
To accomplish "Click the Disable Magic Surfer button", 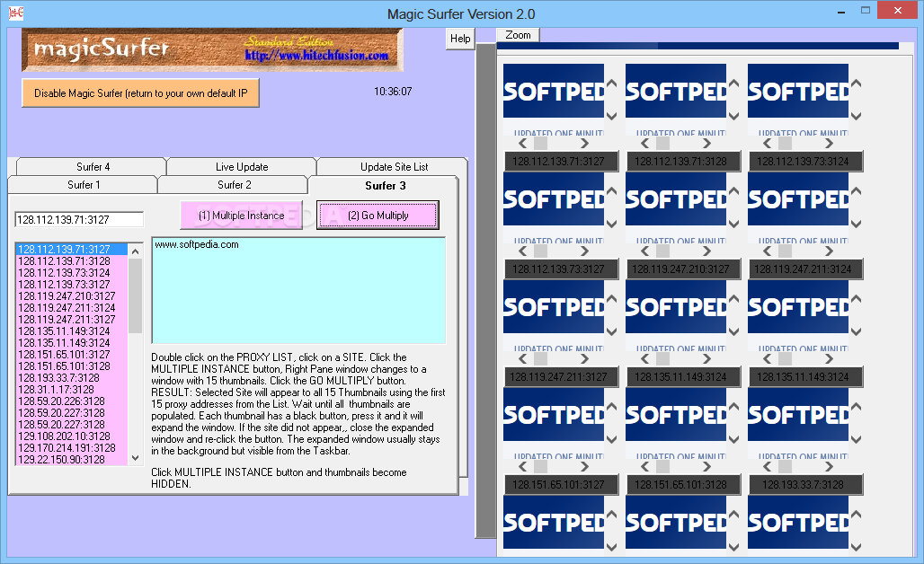I will point(140,93).
